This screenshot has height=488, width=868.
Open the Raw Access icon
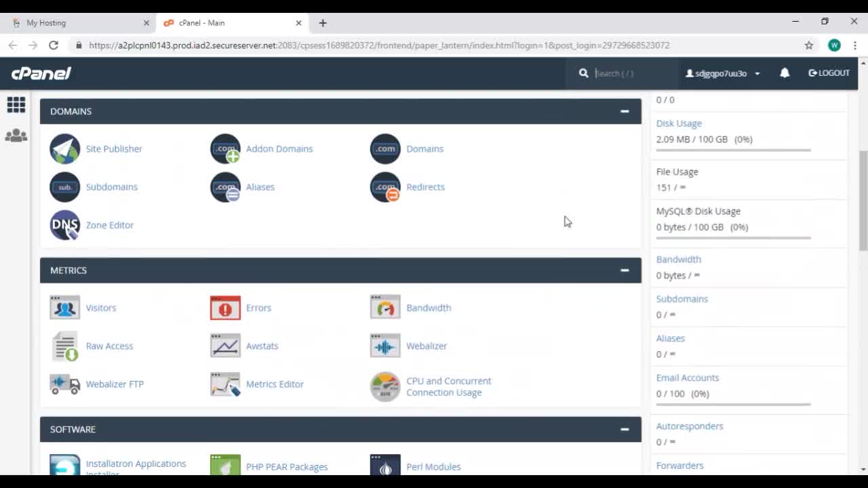(65, 346)
